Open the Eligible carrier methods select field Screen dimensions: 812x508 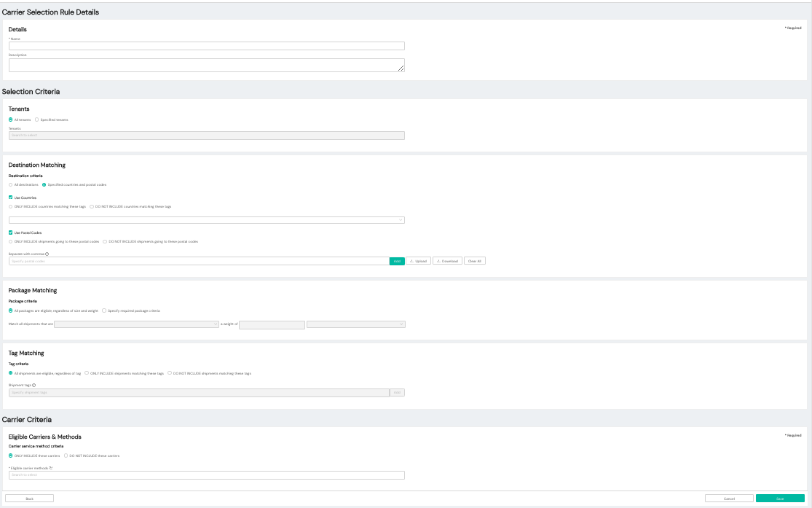[x=207, y=474]
